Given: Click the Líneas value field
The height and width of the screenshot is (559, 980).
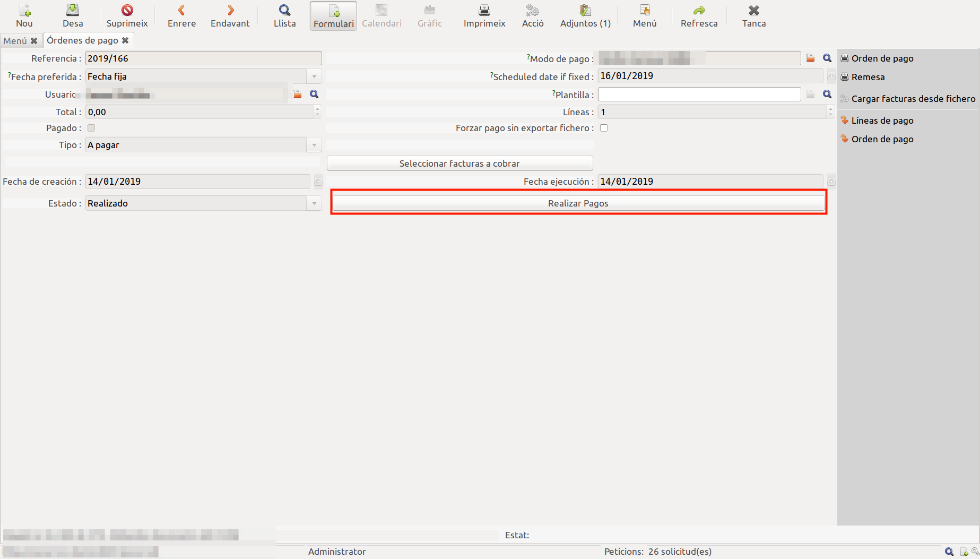Looking at the screenshot, I should [x=712, y=112].
